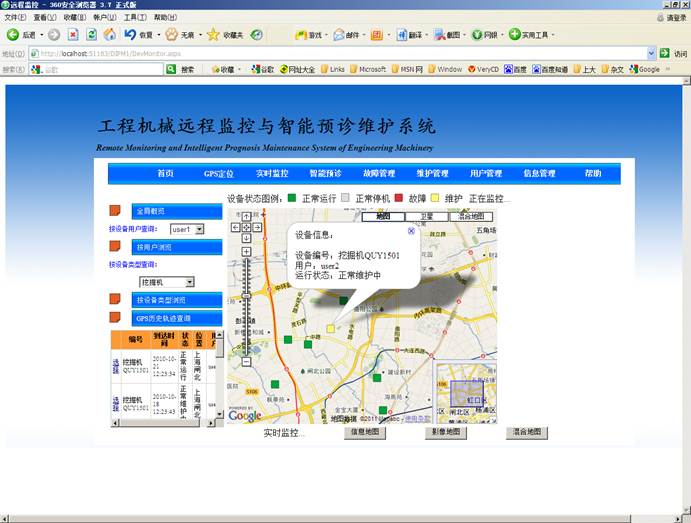The width and height of the screenshot is (691, 523).
Task: Open the 实时监控 navigation tab
Action: point(272,174)
